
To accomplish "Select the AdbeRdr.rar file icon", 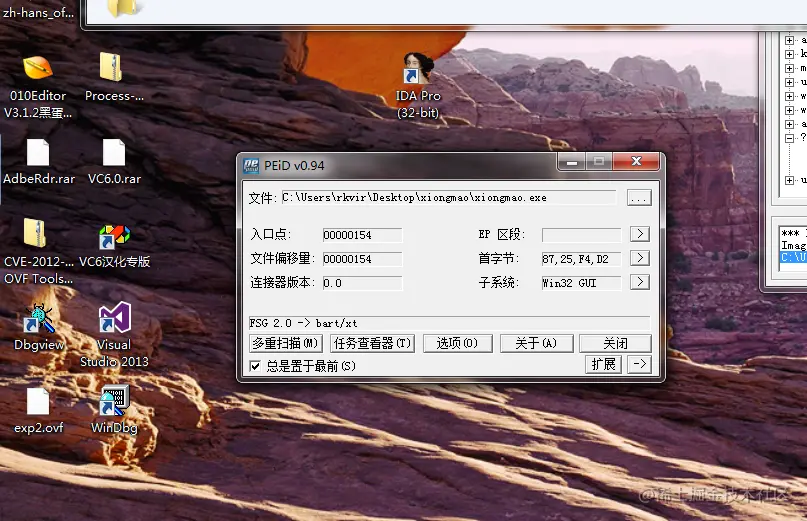I will pos(38,153).
